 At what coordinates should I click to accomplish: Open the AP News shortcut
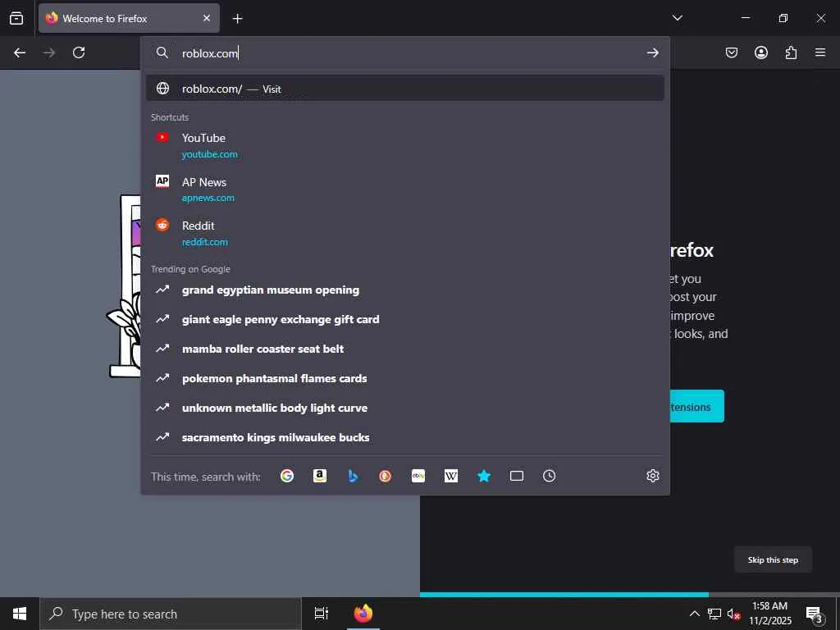tap(405, 189)
